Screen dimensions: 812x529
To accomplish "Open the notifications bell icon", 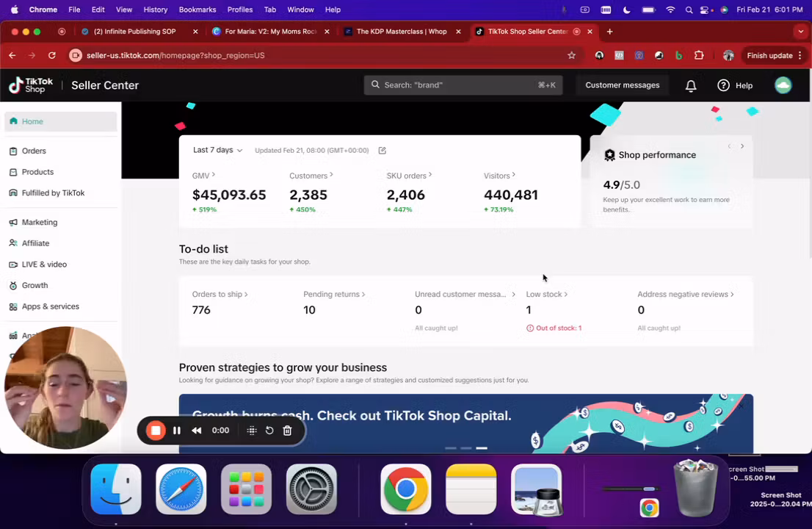I will coord(691,86).
